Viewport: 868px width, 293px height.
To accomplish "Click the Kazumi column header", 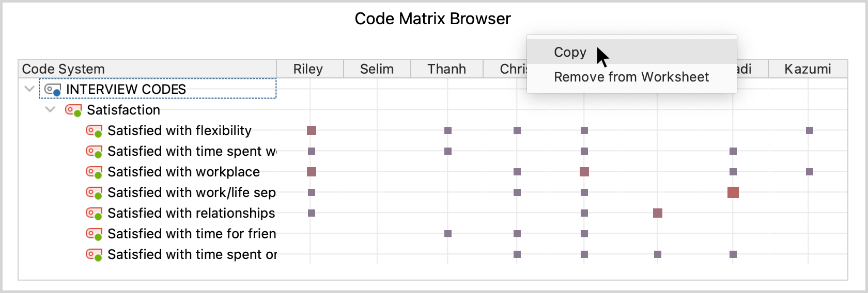I will [807, 69].
